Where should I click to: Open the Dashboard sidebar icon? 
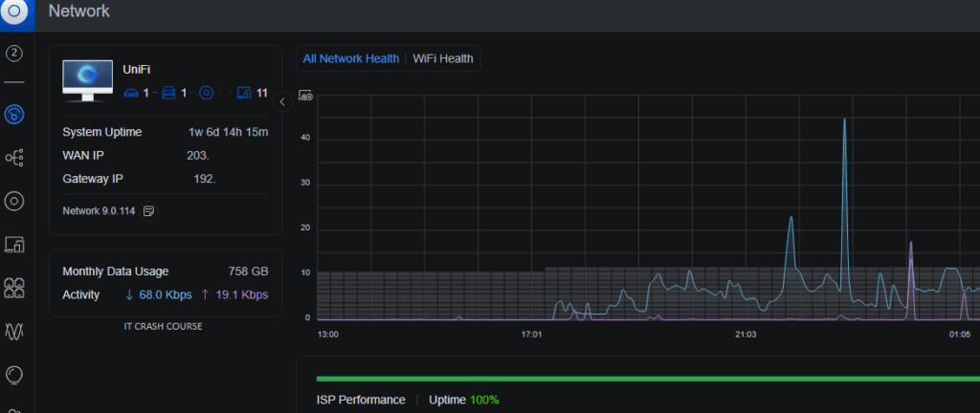(14, 114)
